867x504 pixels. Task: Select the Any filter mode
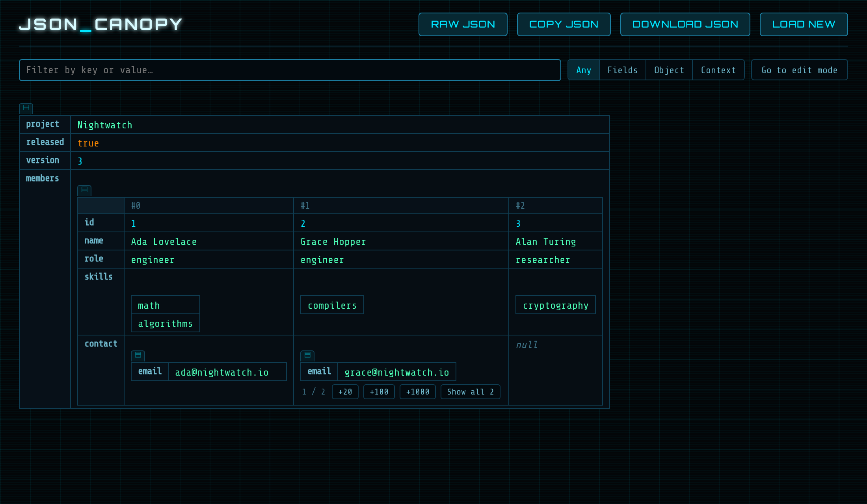click(584, 70)
